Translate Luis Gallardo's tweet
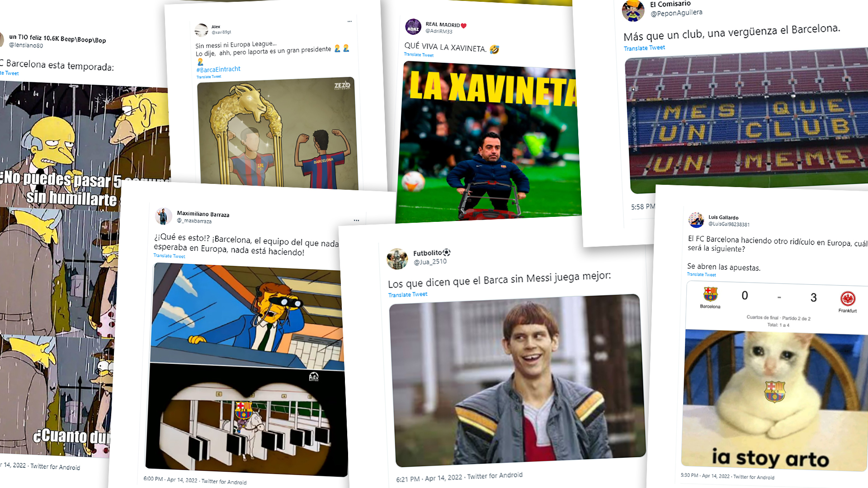 click(x=702, y=274)
